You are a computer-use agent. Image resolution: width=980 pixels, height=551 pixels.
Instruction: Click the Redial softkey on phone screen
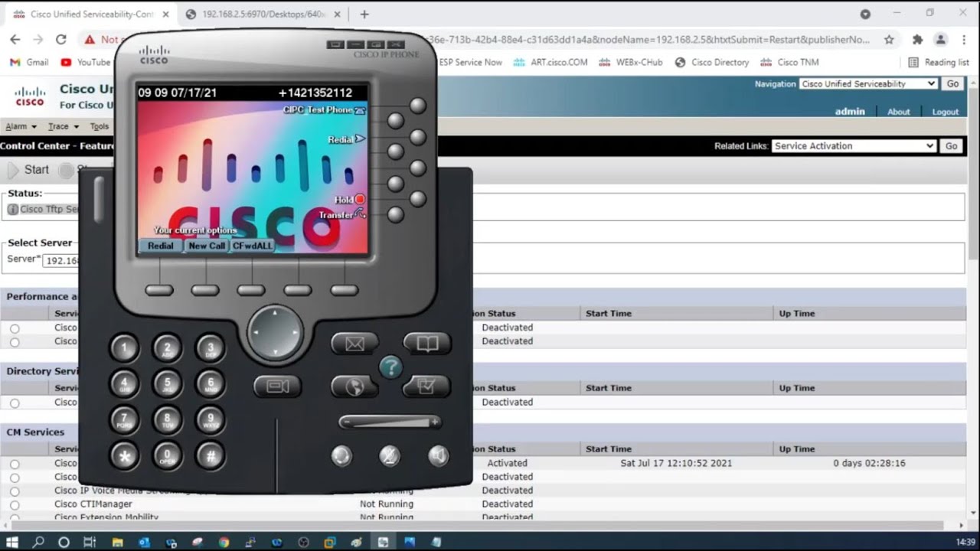tap(161, 246)
